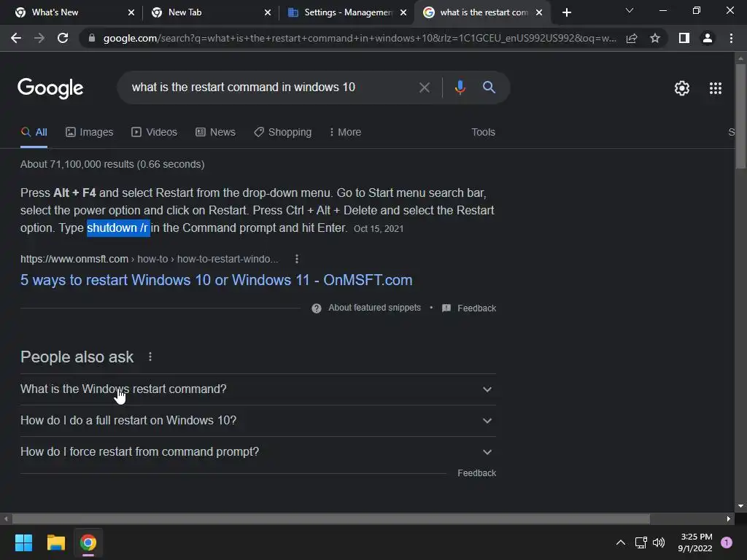This screenshot has height=560, width=747.
Task: Open the Chrome profile menu
Action: [x=708, y=38]
